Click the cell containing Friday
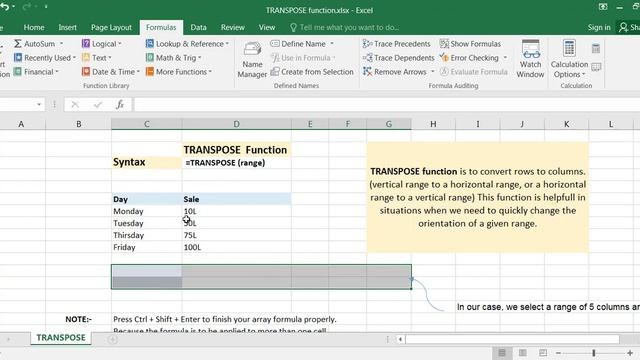Viewport: 640px width, 360px height. pos(147,247)
